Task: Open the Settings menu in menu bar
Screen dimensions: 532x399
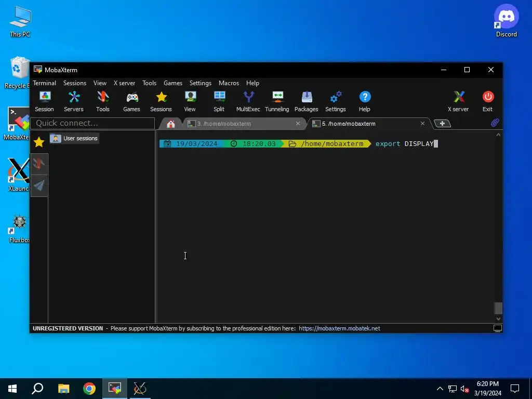Action: (200, 83)
